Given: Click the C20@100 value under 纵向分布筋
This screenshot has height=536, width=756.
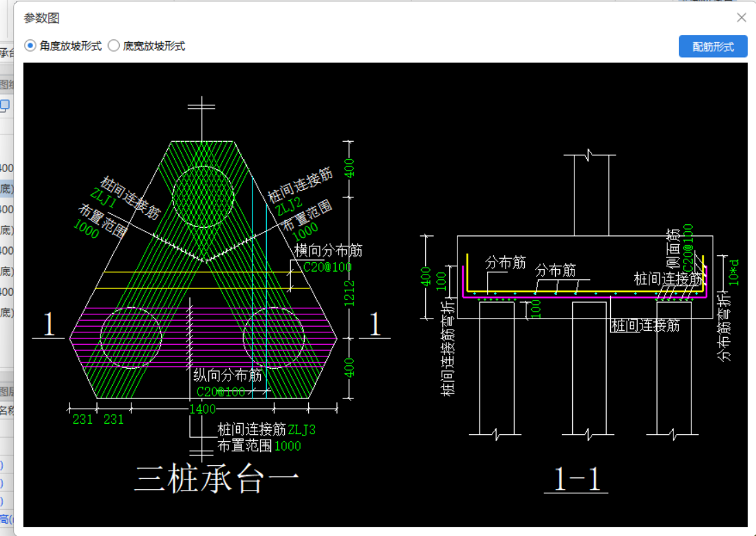Looking at the screenshot, I should [221, 392].
